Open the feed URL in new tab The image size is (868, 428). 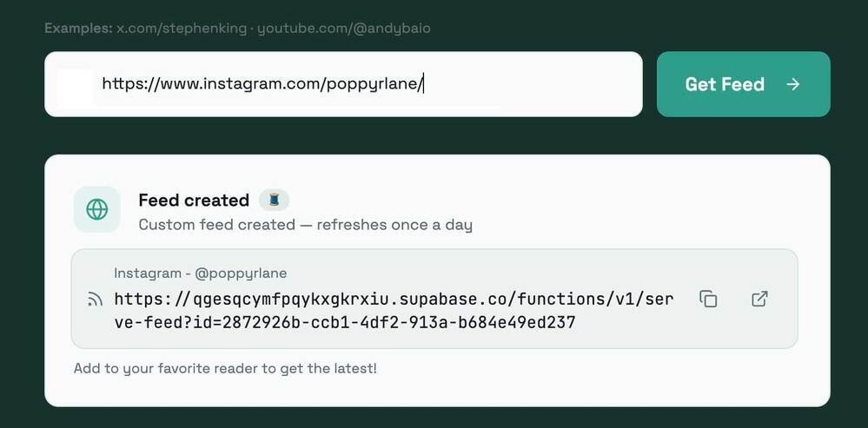[759, 299]
